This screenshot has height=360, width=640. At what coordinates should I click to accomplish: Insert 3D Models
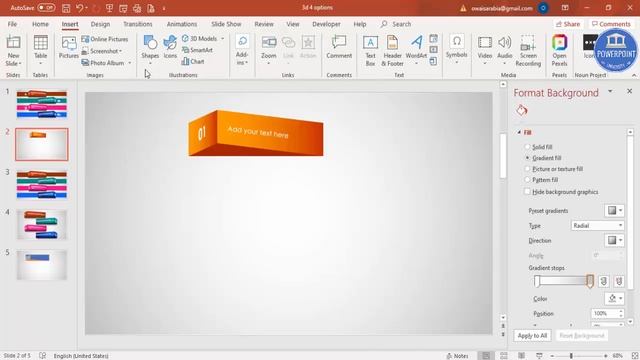tap(200, 38)
